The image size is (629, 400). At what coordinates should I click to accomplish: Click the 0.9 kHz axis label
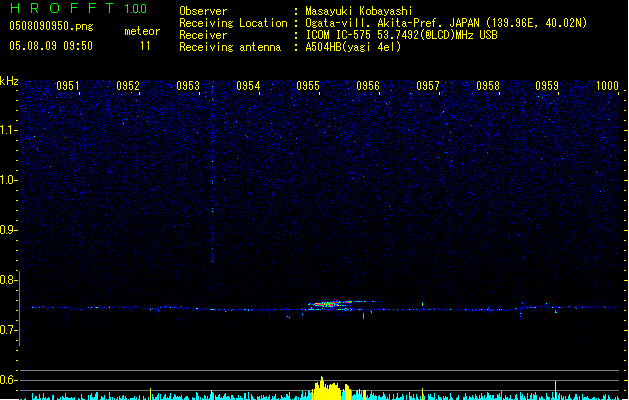8,230
